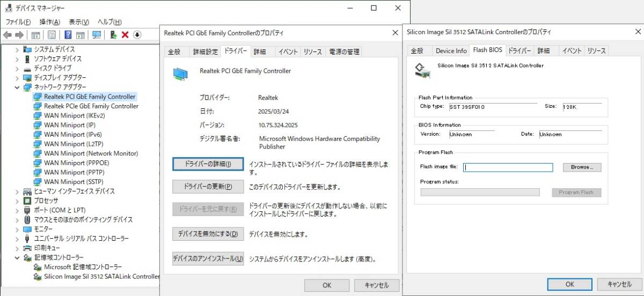The height and width of the screenshot is (296, 644).
Task: Expand the ディスク ドライブ tree node
Action: (x=17, y=68)
